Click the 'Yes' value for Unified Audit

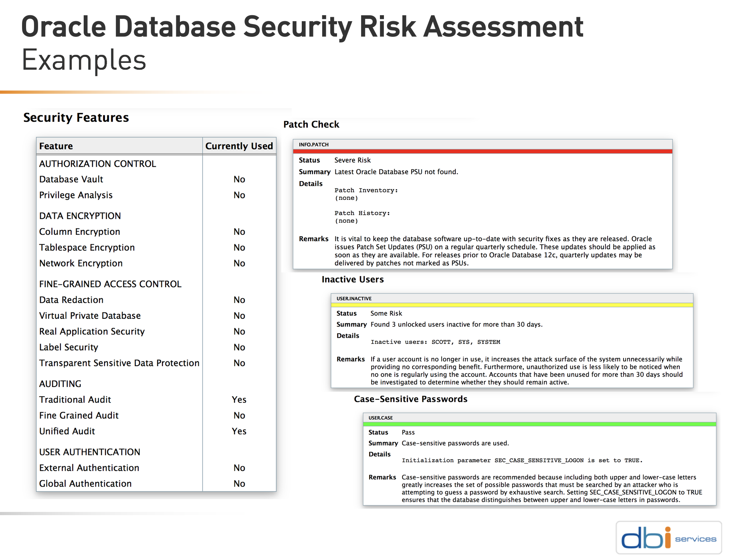(239, 431)
